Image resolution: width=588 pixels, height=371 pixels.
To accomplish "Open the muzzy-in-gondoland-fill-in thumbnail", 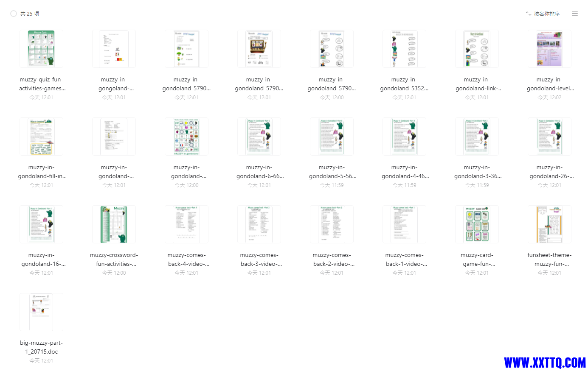I will (x=41, y=137).
